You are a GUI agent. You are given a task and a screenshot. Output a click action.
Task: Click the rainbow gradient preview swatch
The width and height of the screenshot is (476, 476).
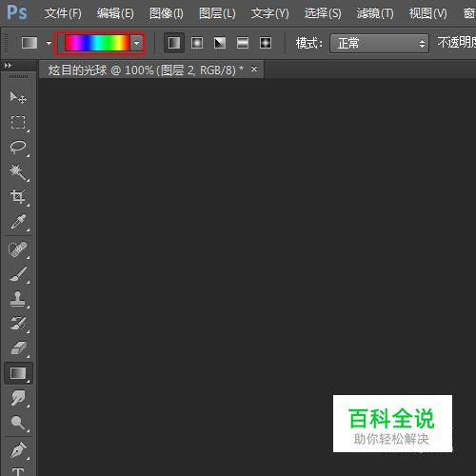(x=97, y=43)
